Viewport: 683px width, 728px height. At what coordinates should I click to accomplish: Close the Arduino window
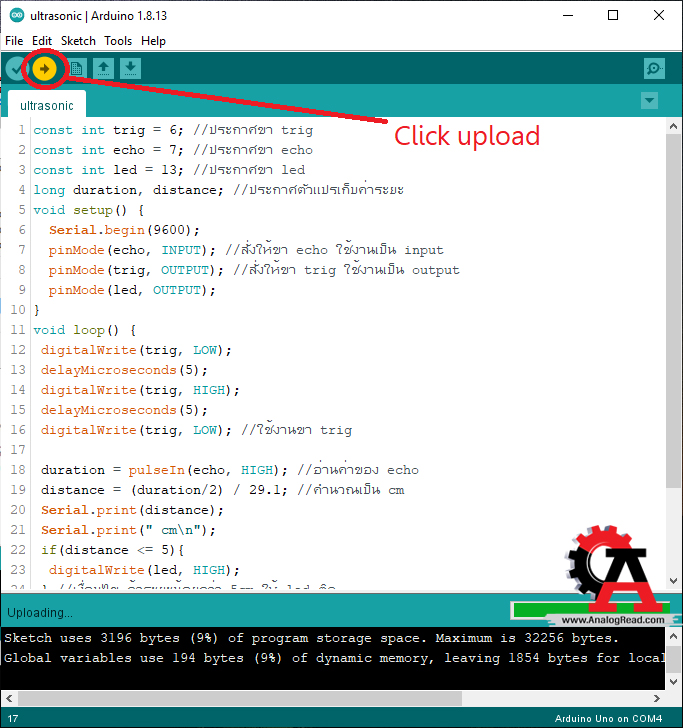coord(658,15)
